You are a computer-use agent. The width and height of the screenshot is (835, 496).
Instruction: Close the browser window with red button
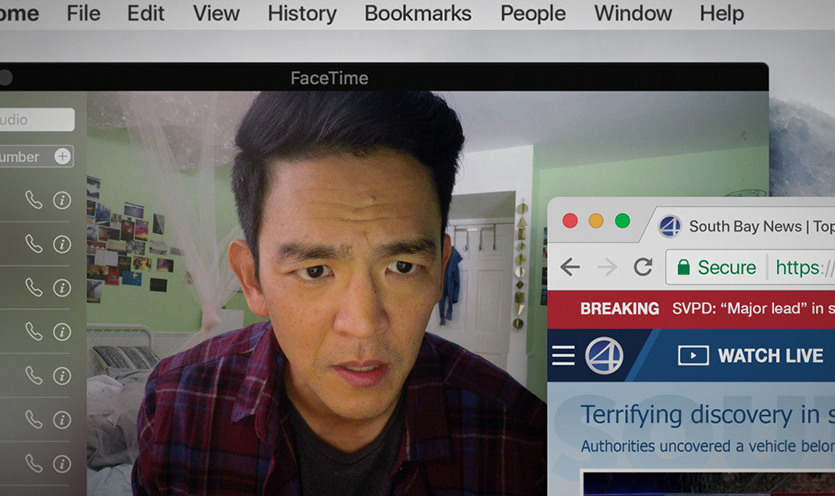click(x=570, y=221)
